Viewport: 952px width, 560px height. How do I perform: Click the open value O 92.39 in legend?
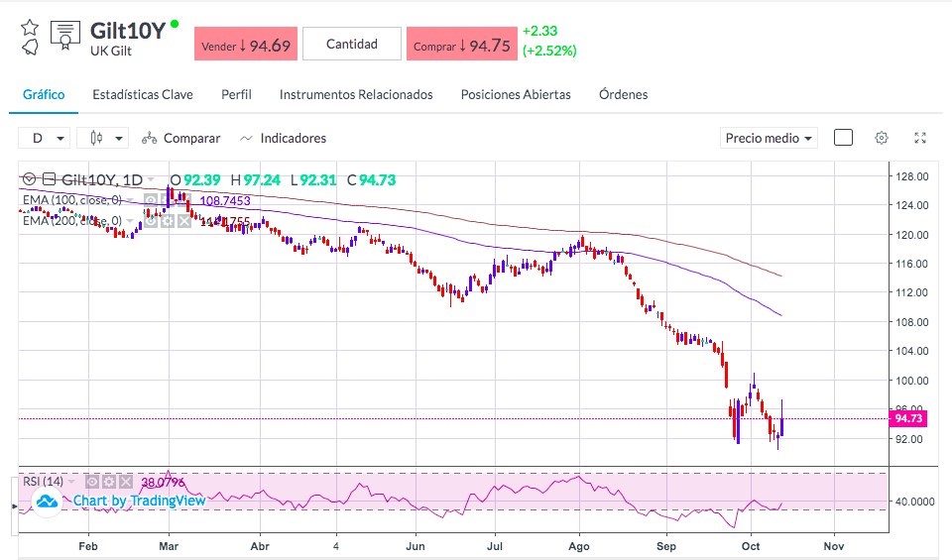195,180
